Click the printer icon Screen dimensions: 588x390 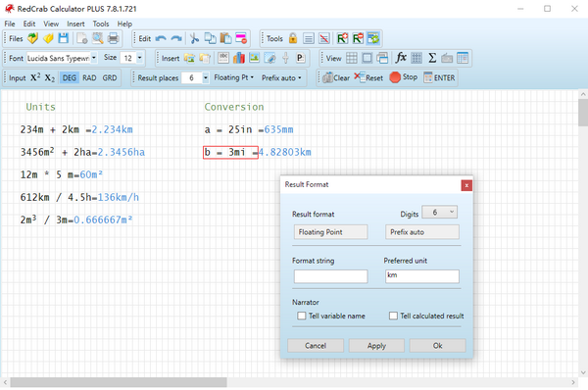click(x=114, y=38)
